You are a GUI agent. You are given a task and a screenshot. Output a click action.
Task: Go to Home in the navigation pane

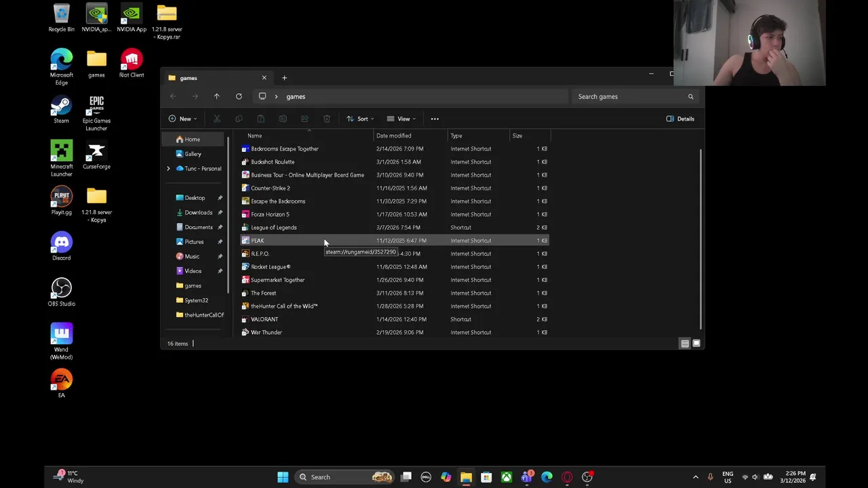(x=192, y=140)
